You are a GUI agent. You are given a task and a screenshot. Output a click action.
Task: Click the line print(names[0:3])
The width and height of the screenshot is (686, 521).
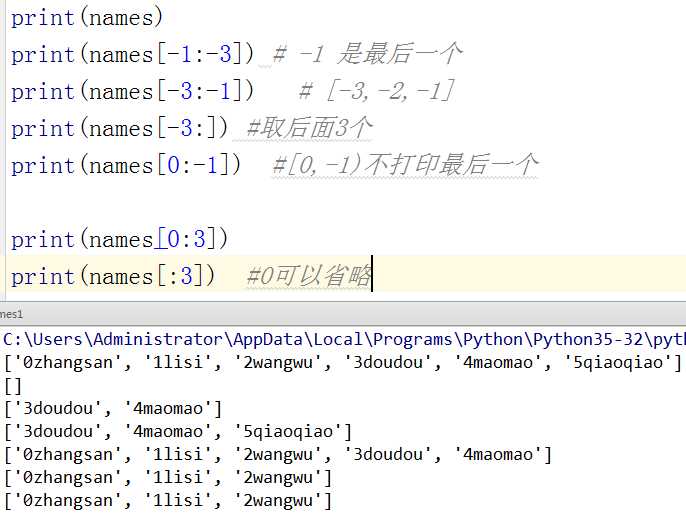pyautogui.click(x=119, y=240)
